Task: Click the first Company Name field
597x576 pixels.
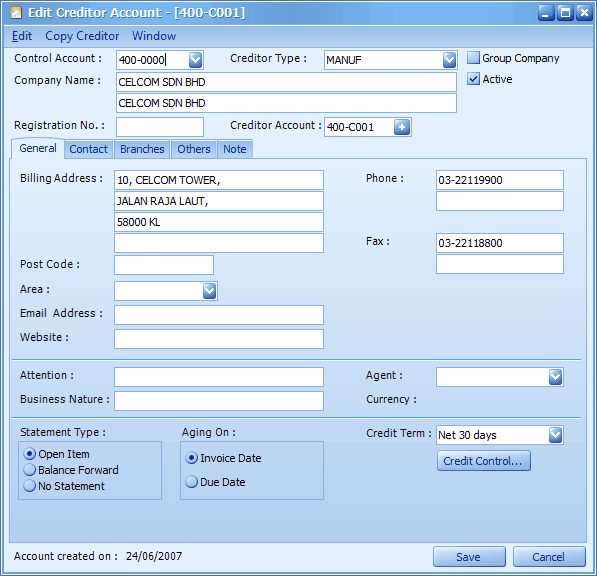Action: [x=286, y=82]
